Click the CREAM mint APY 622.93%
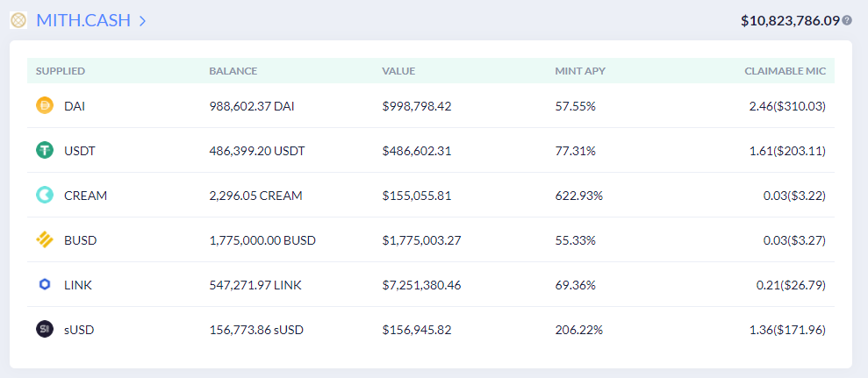Viewport: 868px width, 378px height. point(579,196)
